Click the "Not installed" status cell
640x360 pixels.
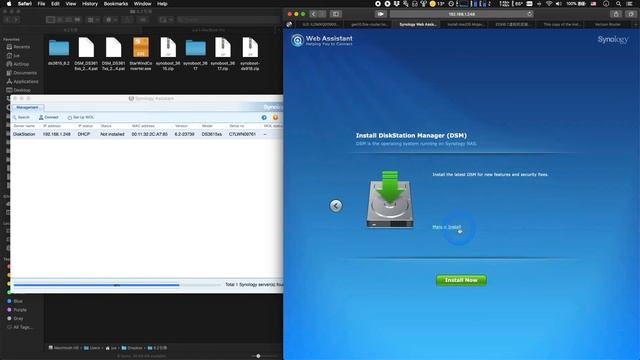tap(112, 134)
